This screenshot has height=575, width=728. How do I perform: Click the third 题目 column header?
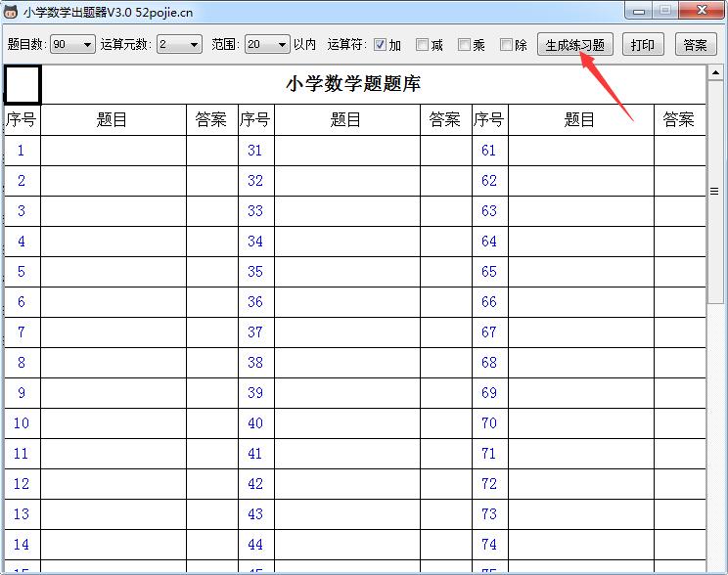581,119
